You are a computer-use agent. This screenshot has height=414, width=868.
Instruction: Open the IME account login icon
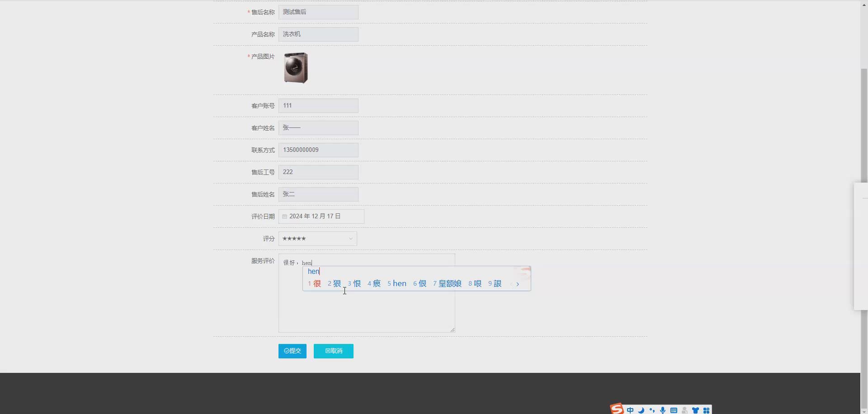click(x=684, y=410)
